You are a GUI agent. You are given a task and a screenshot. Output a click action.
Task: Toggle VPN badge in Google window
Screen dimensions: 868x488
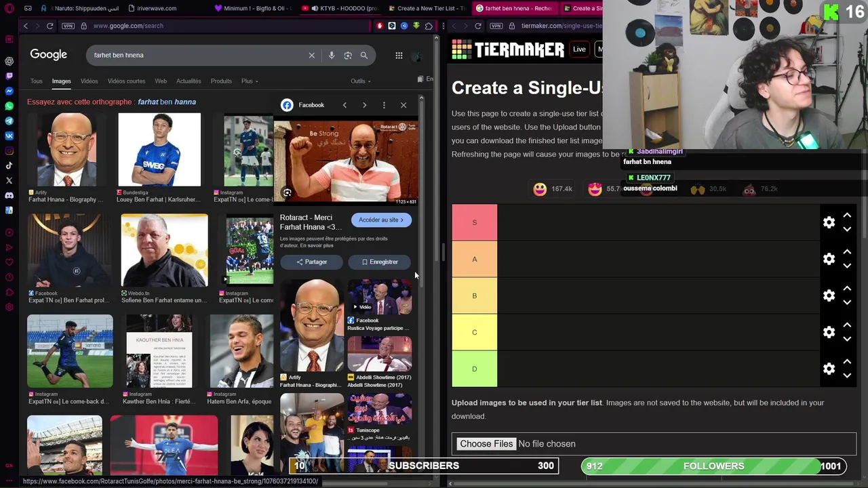68,26
